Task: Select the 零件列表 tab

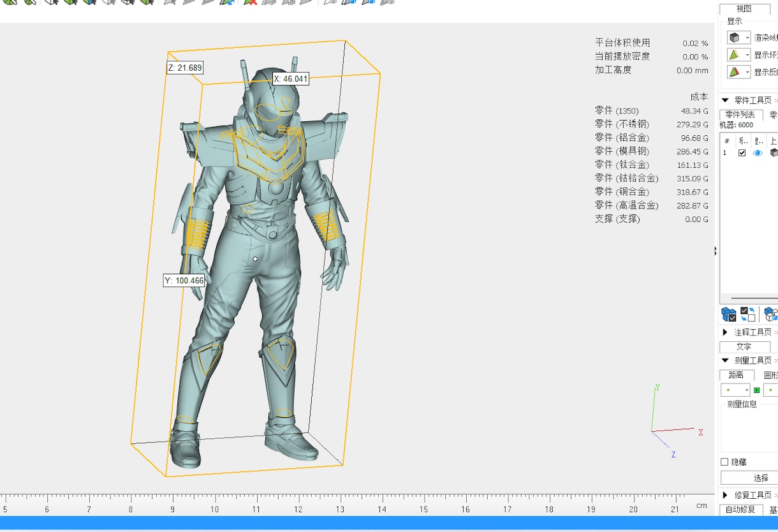Action: click(740, 115)
